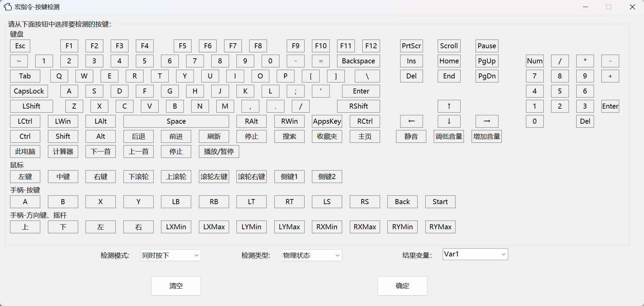Select the Scroll key button
Screen dimensions: 644x306
(x=449, y=46)
